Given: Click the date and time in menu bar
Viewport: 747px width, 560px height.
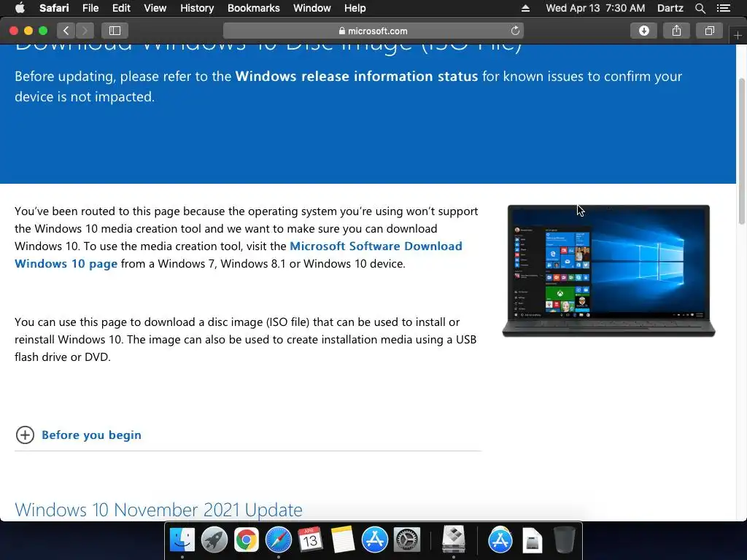Looking at the screenshot, I should click(x=595, y=8).
